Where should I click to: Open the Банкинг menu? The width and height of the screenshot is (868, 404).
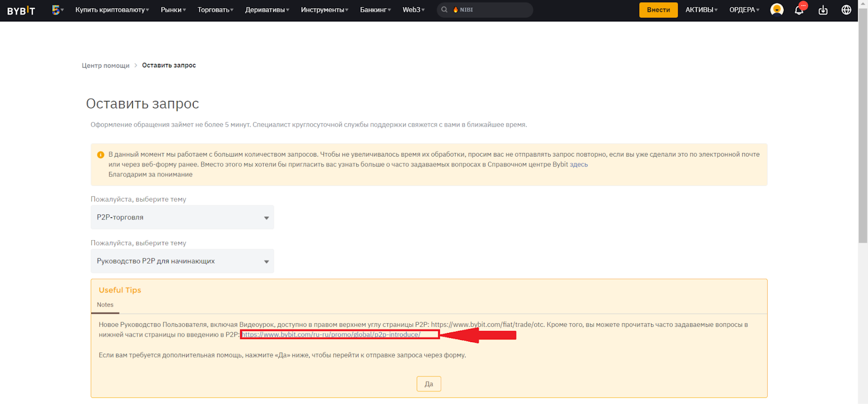375,10
